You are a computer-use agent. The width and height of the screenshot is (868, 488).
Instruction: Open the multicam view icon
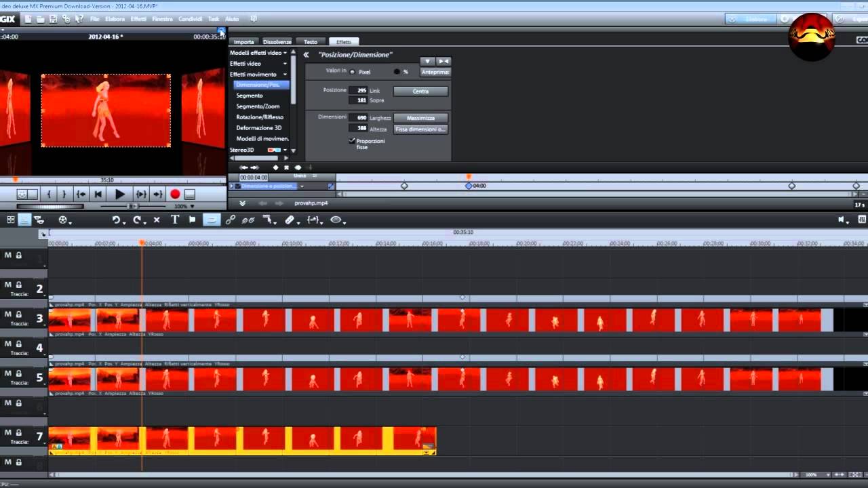point(39,220)
